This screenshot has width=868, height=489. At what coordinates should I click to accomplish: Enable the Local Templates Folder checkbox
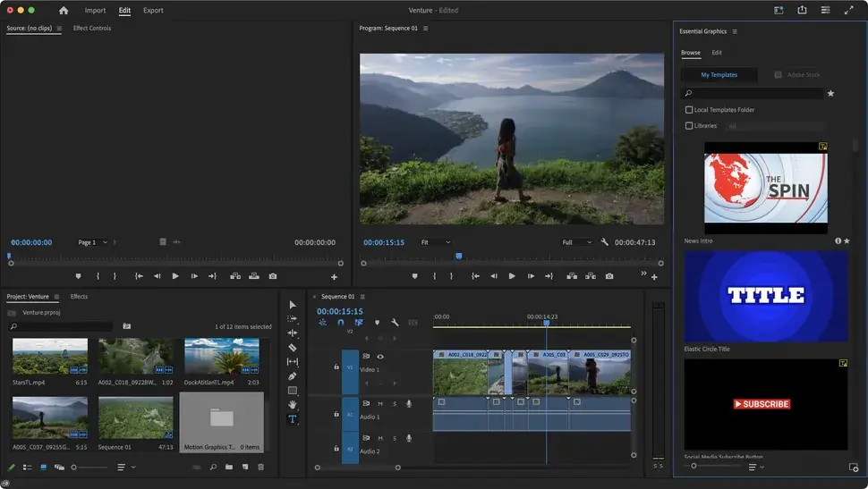tap(689, 110)
